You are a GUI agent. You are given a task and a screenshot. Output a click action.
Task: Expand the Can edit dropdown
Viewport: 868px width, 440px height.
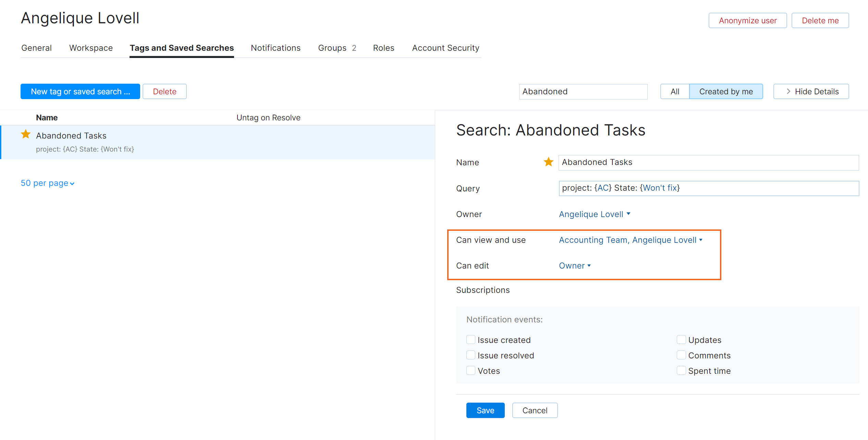point(575,265)
